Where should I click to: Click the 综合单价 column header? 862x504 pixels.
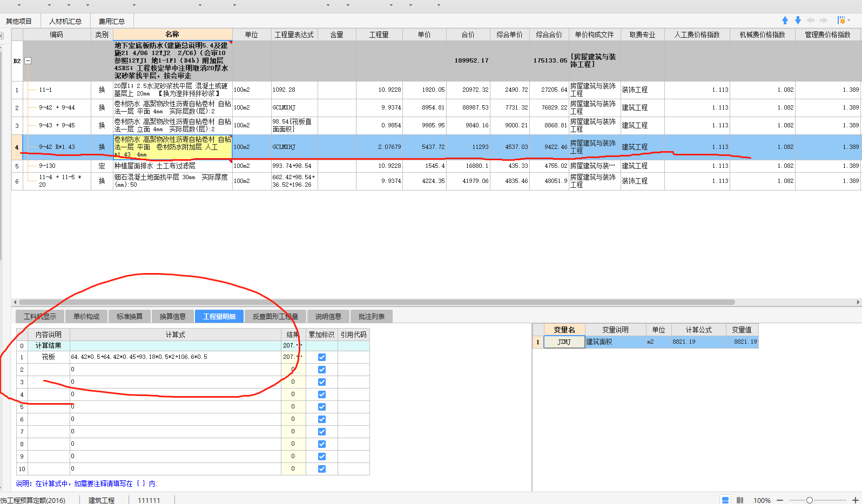pos(510,35)
